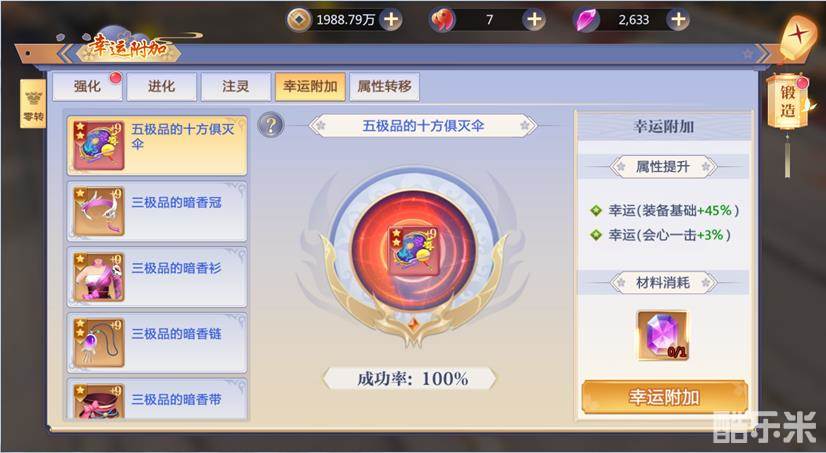Choose 三极品的暗香衫 from the list
The height and width of the screenshot is (453, 826).
(157, 277)
